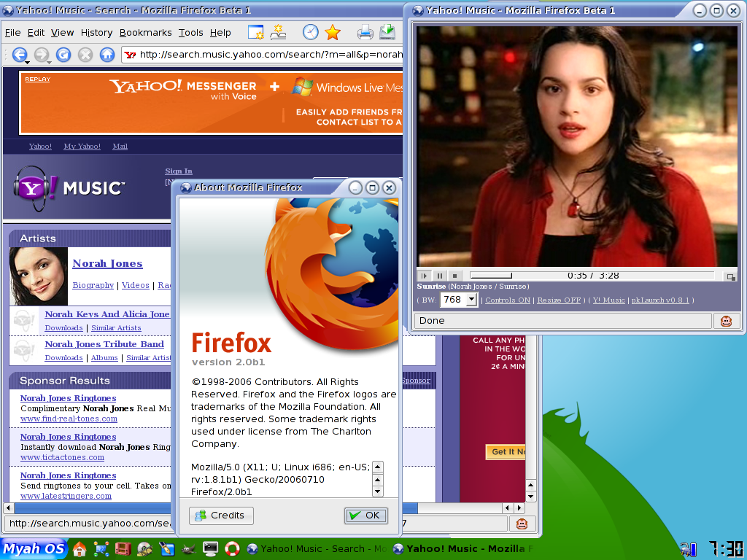Launch the blue pen editor icon on the taskbar
This screenshot has width=747, height=560.
point(167,549)
